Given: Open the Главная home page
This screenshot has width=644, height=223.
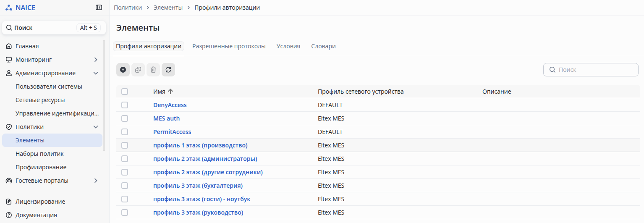Looking at the screenshot, I should [27, 46].
